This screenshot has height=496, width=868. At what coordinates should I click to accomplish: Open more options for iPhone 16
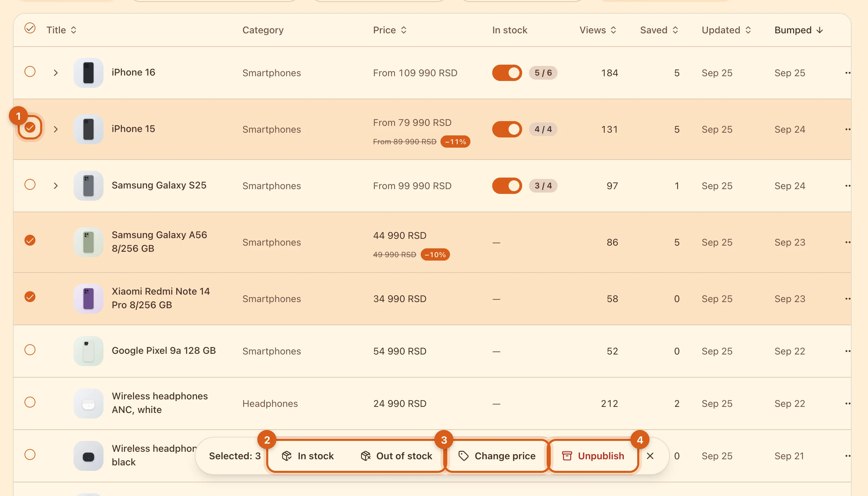coord(848,73)
